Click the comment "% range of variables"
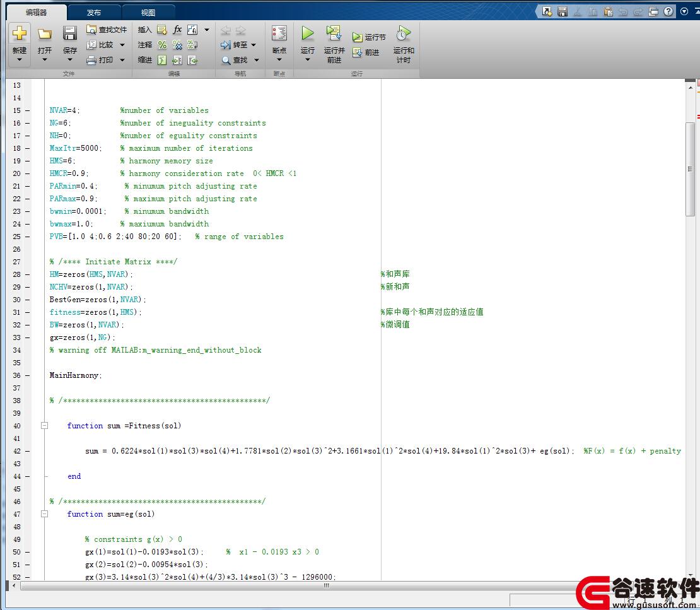Image resolution: width=700 pixels, height=610 pixels. [239, 237]
